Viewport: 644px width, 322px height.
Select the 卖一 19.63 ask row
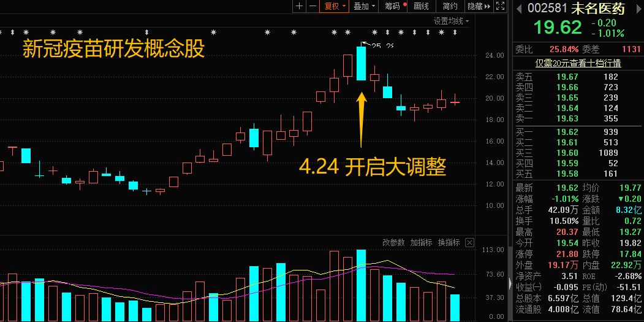[x=577, y=119]
